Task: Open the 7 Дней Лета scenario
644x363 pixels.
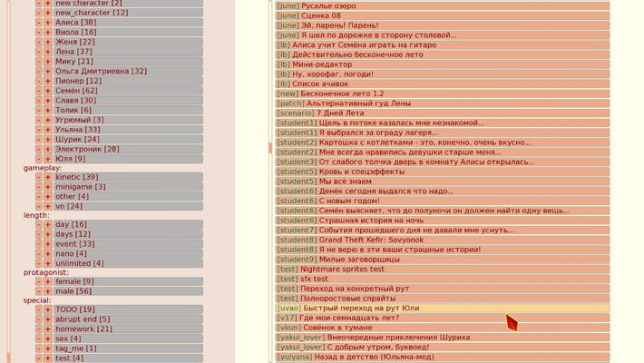Action: [443, 113]
